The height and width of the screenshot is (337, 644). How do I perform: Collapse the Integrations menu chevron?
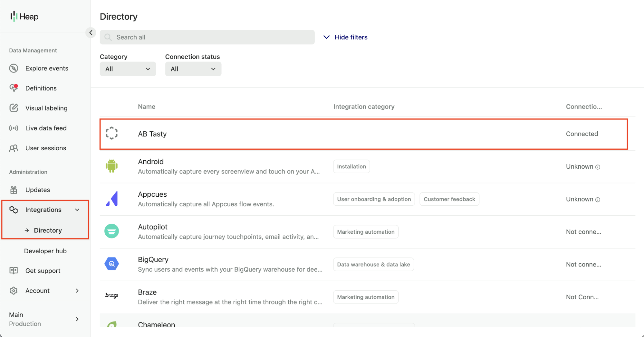pyautogui.click(x=77, y=210)
